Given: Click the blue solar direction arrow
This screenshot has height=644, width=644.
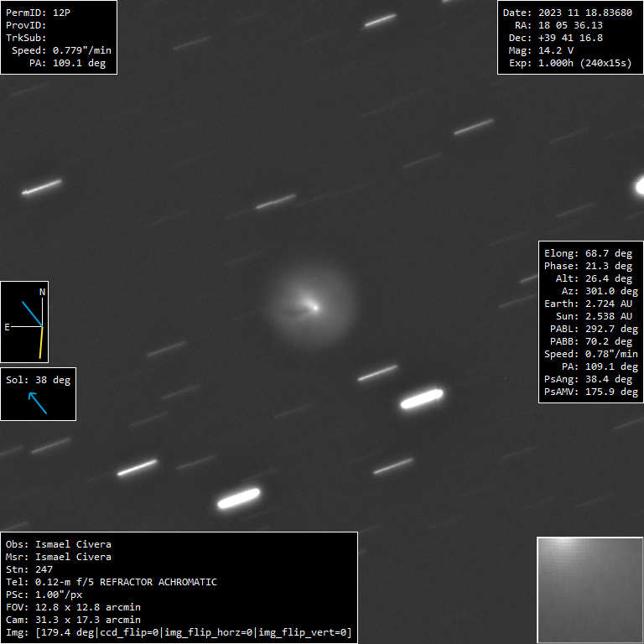Looking at the screenshot, I should click(x=38, y=402).
